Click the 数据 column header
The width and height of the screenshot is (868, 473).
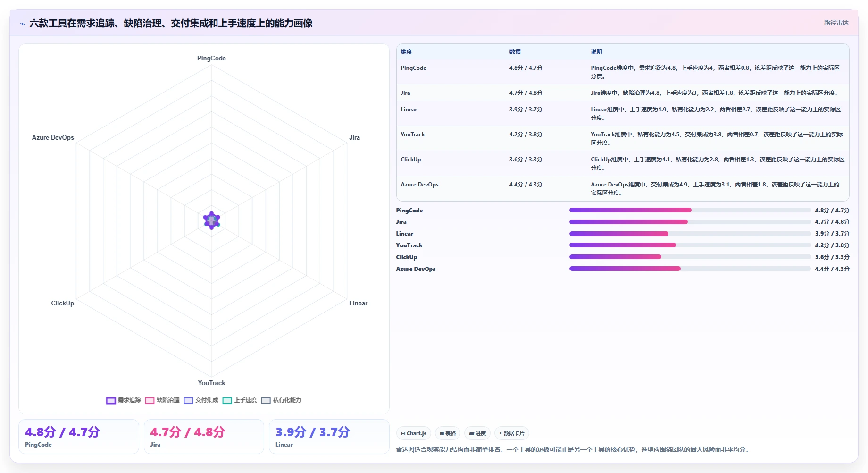[x=515, y=52]
